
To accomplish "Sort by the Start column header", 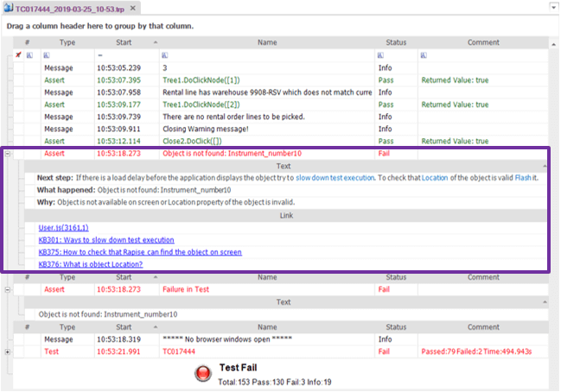I will coord(124,42).
